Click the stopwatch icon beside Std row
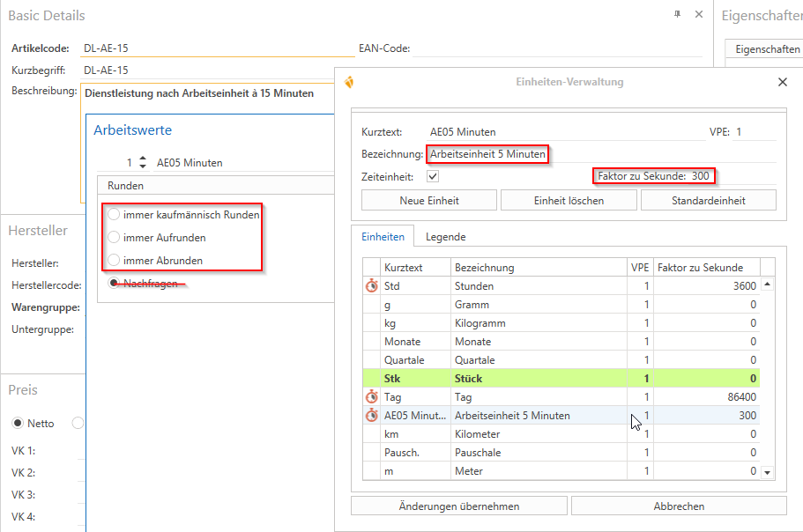This screenshot has height=532, width=803. coord(372,286)
